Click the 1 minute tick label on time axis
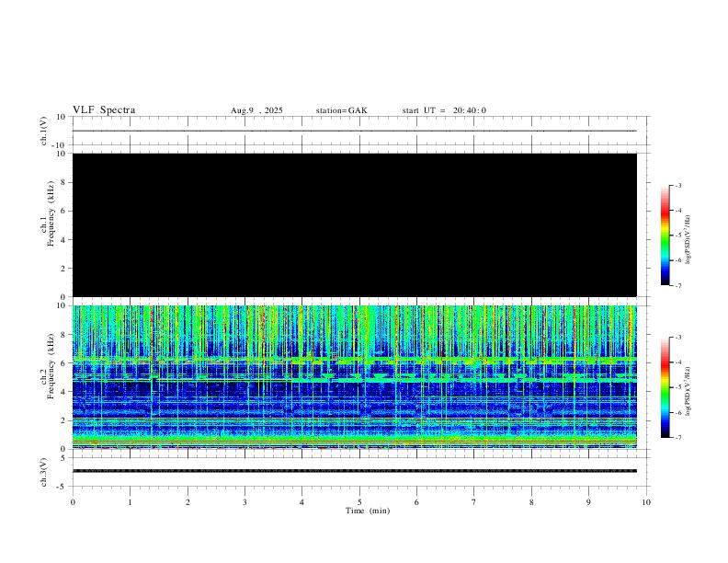The height and width of the screenshot is (563, 728). (x=130, y=501)
